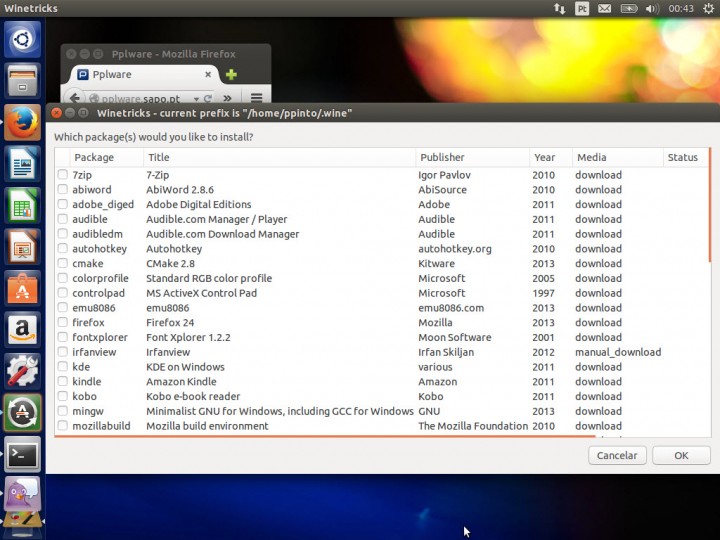This screenshot has width=720, height=540.
Task: Sort by the Title column header
Action: coord(279,157)
